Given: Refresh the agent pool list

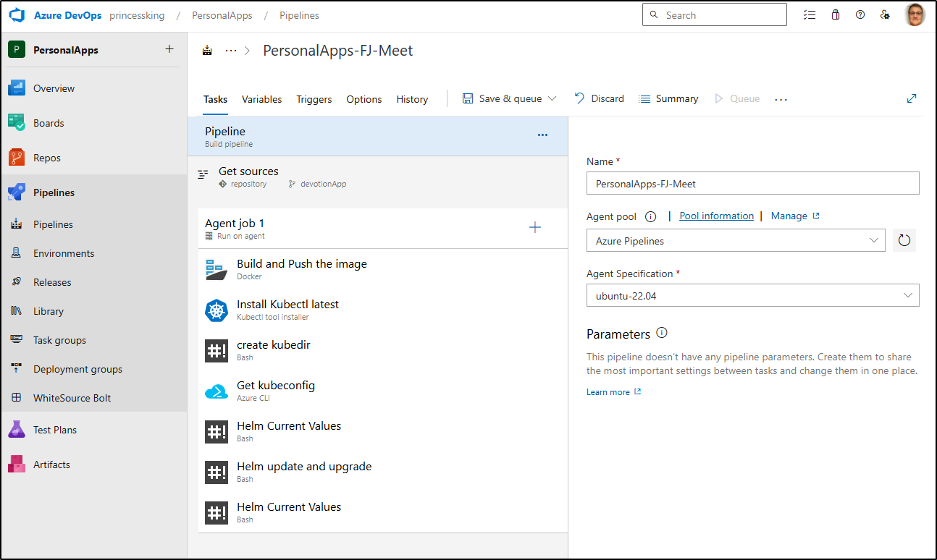Looking at the screenshot, I should pyautogui.click(x=904, y=240).
